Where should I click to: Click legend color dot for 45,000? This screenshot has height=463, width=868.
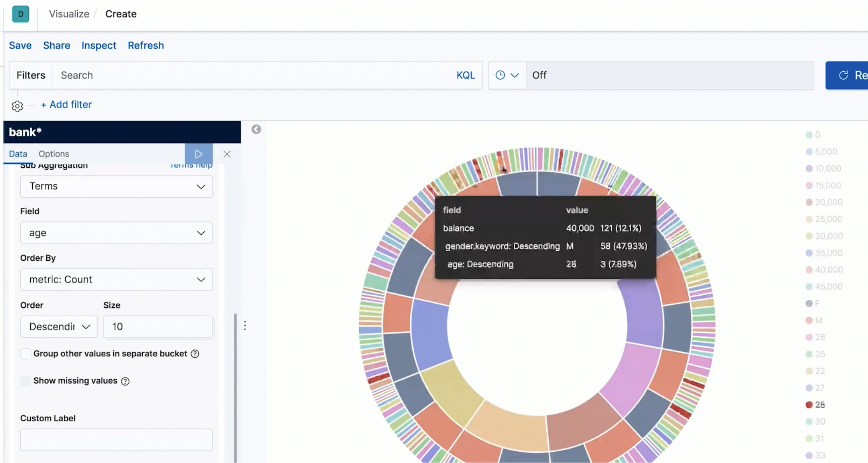(809, 287)
